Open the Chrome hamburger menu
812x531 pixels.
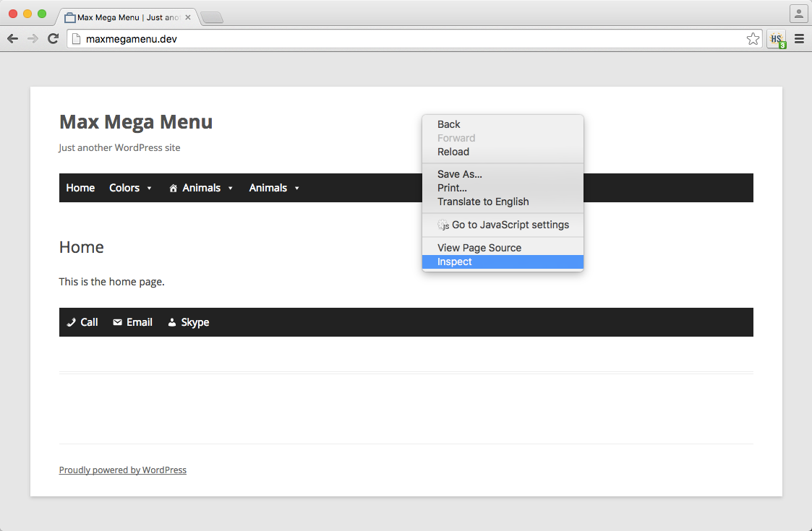[799, 39]
